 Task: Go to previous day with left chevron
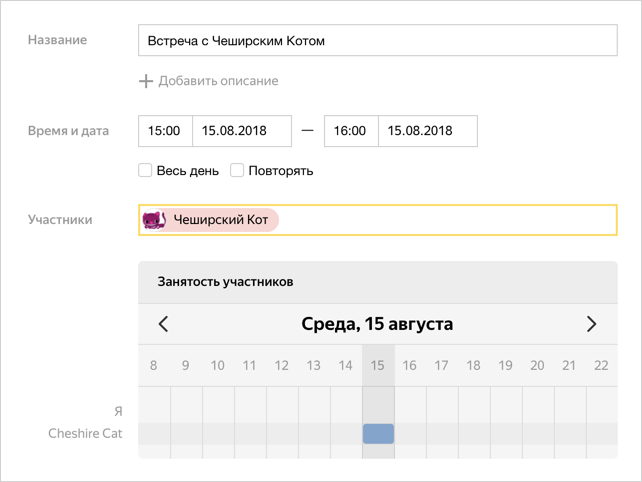tap(163, 324)
